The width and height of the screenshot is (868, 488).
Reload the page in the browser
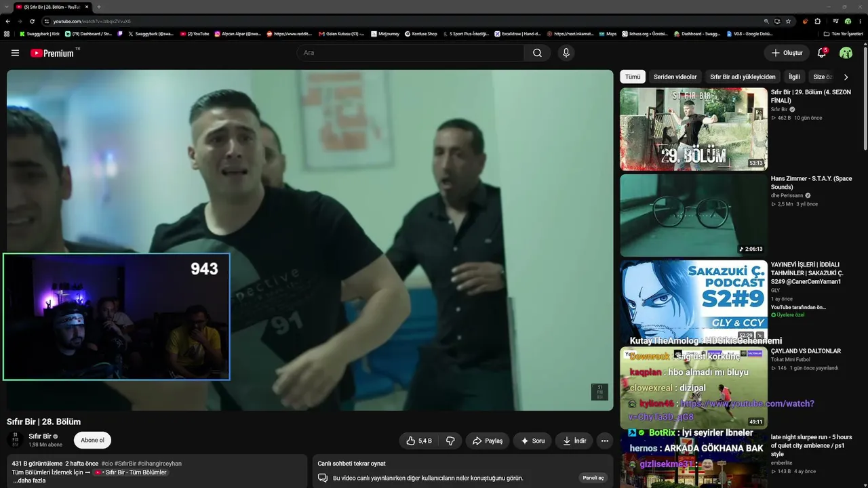pos(32,21)
